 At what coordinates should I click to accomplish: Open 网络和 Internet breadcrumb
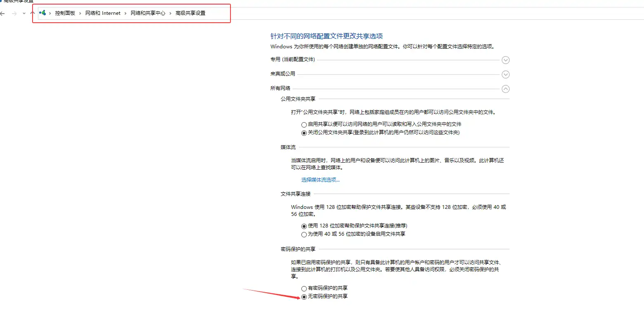point(103,13)
